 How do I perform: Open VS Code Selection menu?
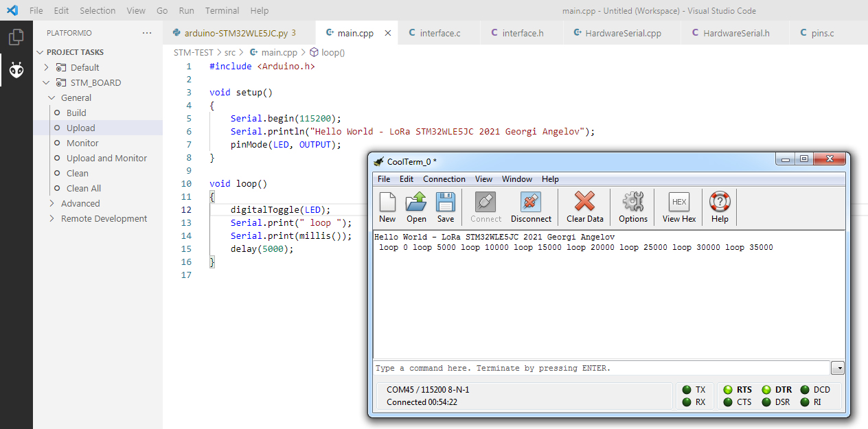(x=98, y=10)
